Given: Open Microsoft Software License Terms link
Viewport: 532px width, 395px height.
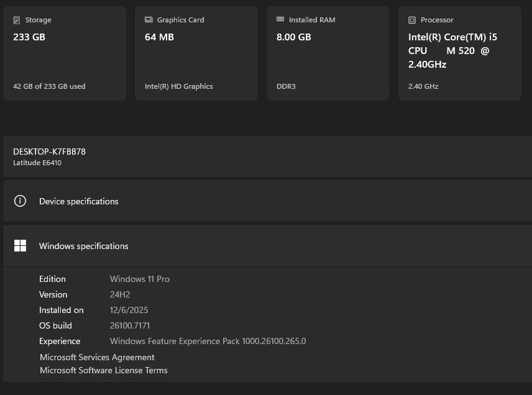Looking at the screenshot, I should tap(104, 370).
